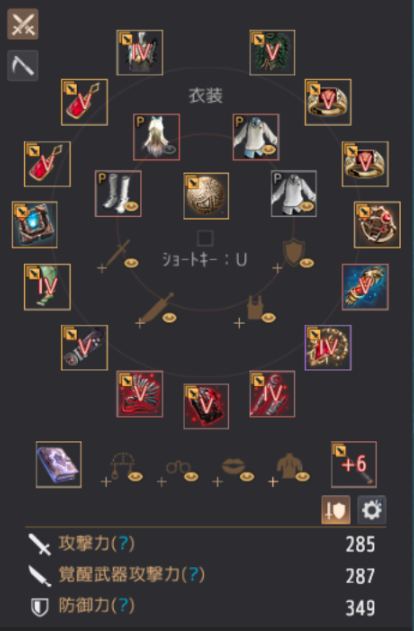Switch to the sickle life equipment tab
Image resolution: width=414 pixels, height=631 pixels.
23,65
